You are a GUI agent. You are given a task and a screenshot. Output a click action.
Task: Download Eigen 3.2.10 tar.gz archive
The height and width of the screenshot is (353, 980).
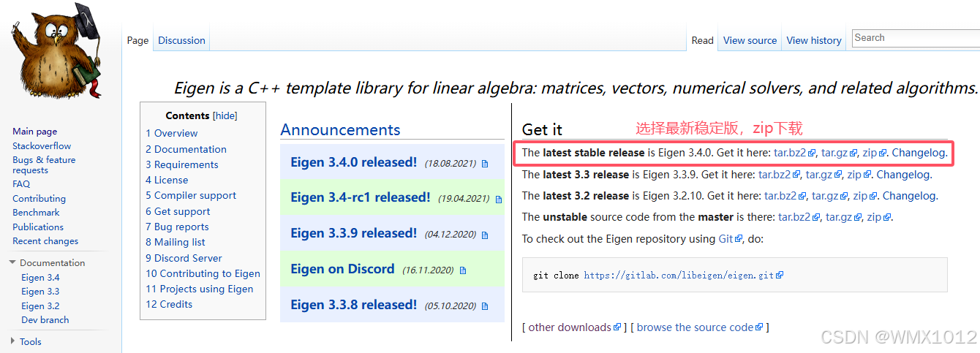pos(829,196)
